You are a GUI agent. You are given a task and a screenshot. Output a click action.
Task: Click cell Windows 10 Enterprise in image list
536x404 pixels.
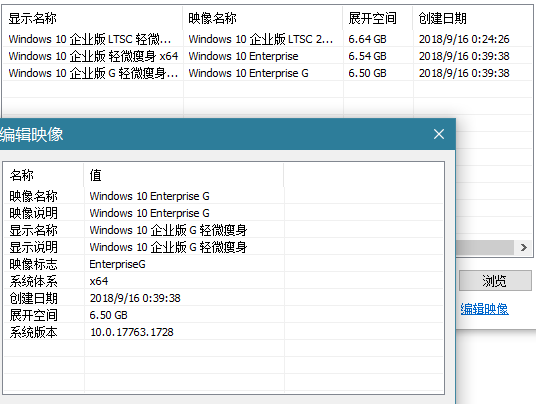pos(243,56)
